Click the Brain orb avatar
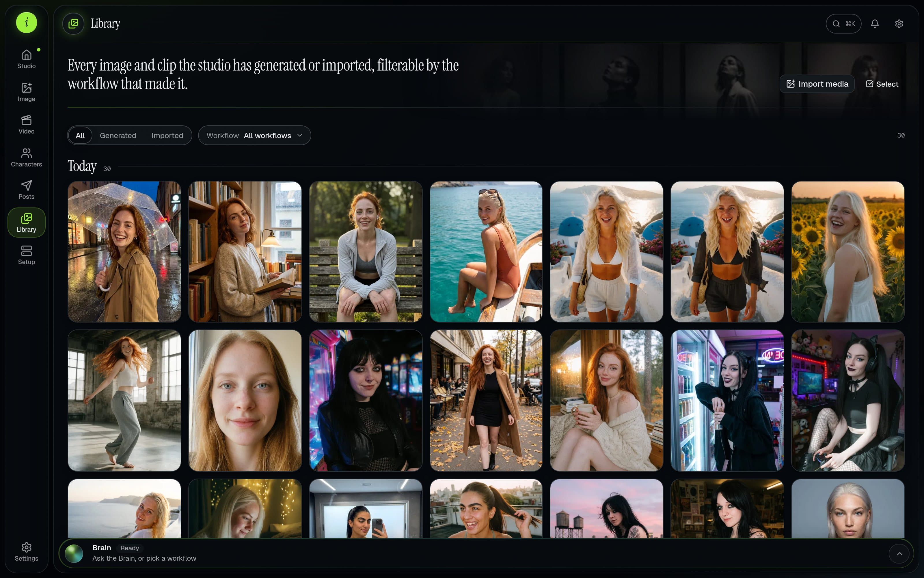This screenshot has height=578, width=924. tap(74, 553)
